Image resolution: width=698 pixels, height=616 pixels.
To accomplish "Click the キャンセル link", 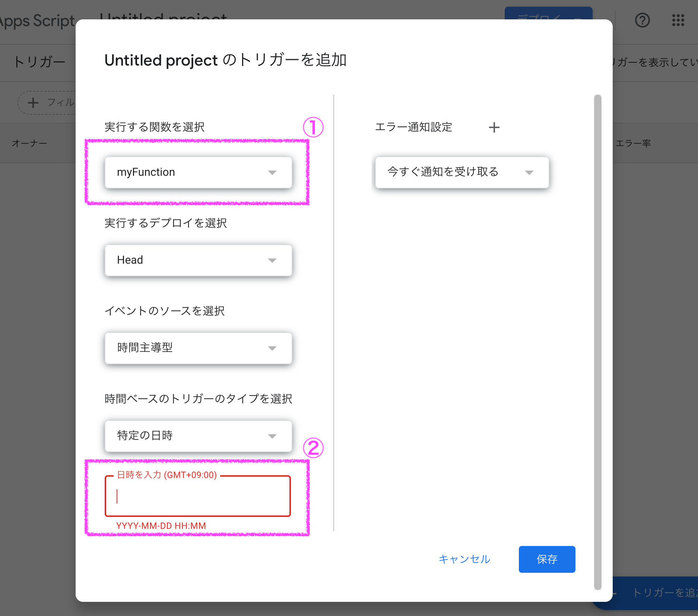I will (x=464, y=559).
